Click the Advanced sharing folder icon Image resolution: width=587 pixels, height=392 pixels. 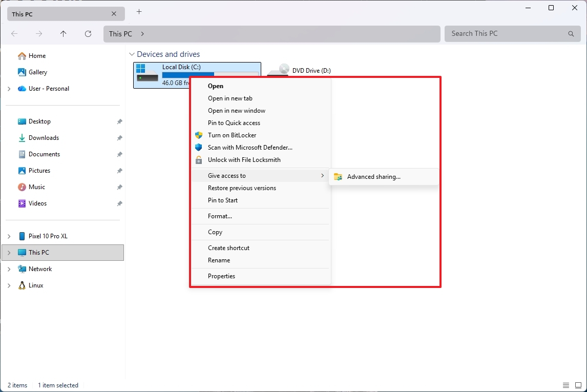[x=338, y=176]
